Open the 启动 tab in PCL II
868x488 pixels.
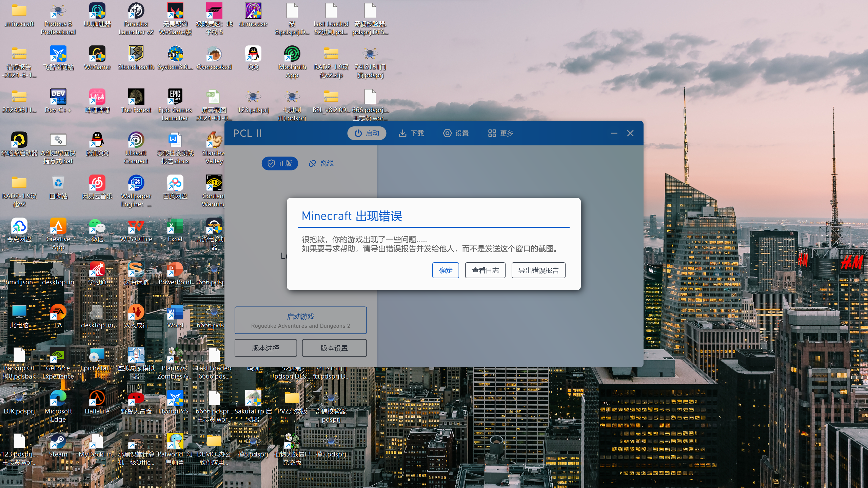pyautogui.click(x=367, y=133)
